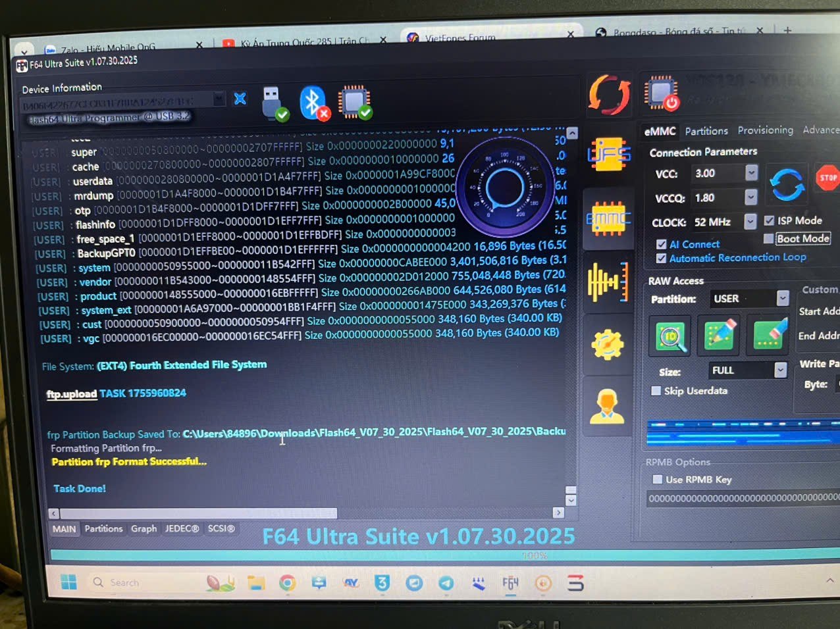840x629 pixels.
Task: Click the identify chip magnifier icon
Action: click(x=670, y=336)
